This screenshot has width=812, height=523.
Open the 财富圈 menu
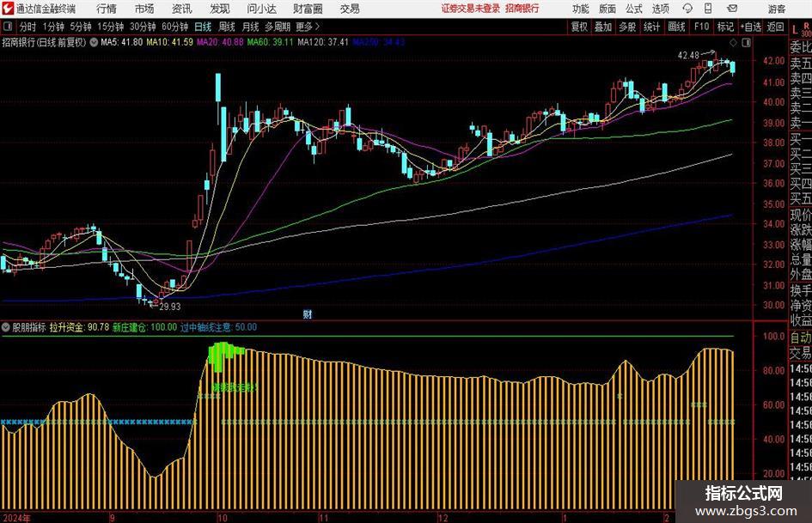(x=308, y=9)
